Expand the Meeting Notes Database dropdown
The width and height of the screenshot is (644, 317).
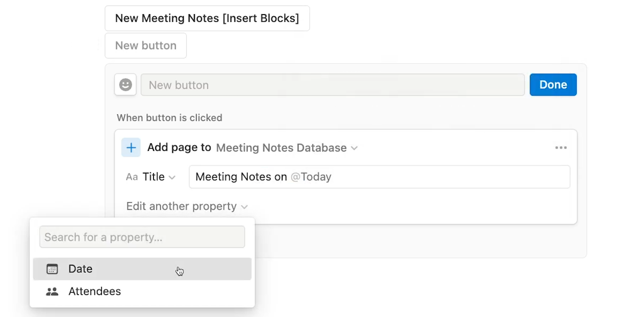[x=287, y=148]
